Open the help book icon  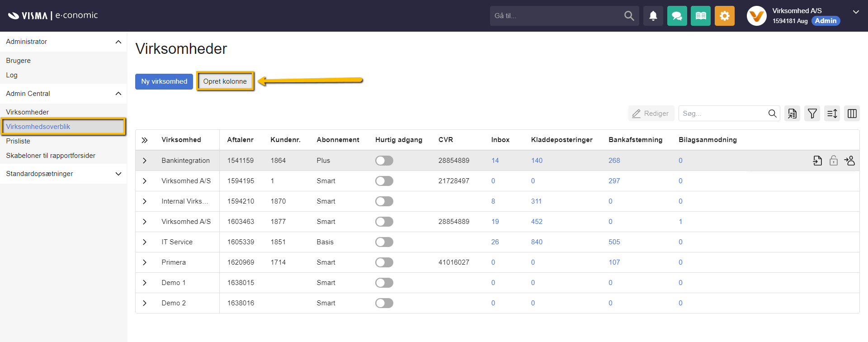pyautogui.click(x=700, y=16)
